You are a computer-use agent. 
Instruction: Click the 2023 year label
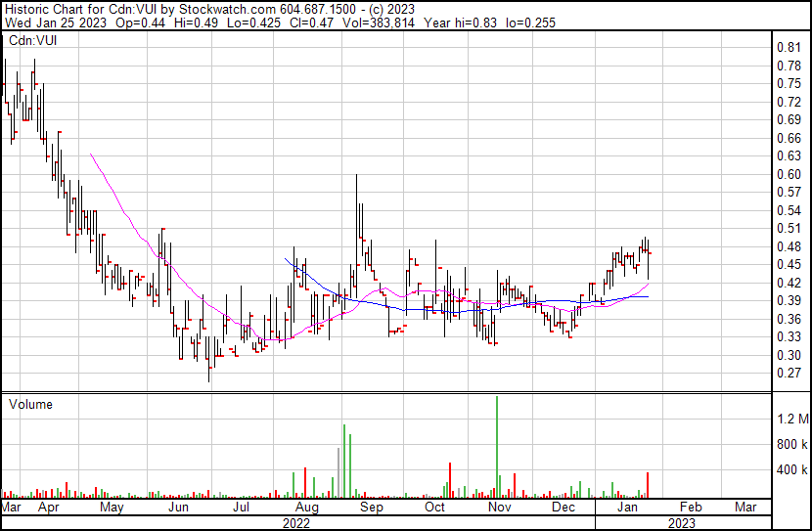tap(681, 523)
